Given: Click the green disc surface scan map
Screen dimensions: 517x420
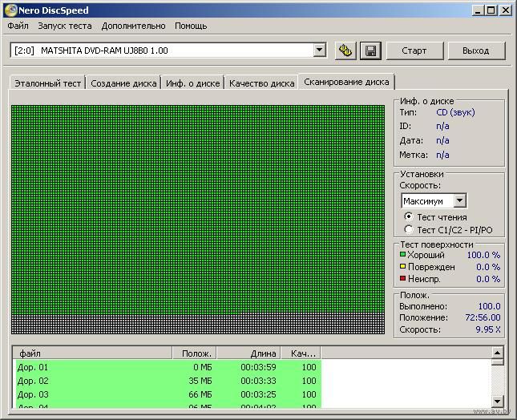Looking at the screenshot, I should pos(198,220).
